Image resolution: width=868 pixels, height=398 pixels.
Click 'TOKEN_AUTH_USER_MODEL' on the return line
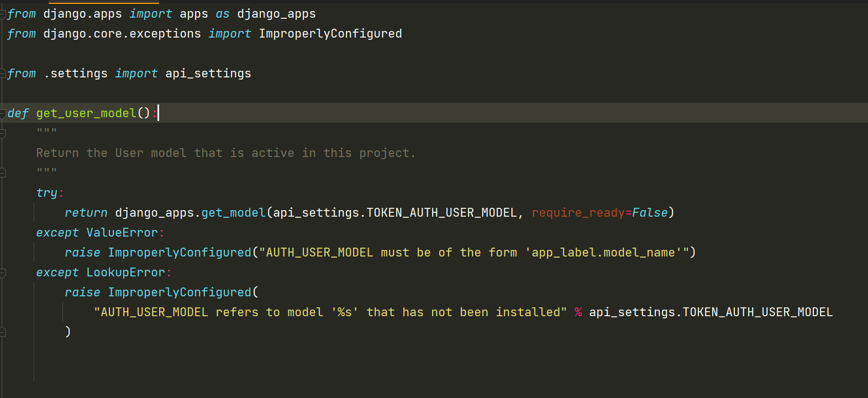pos(441,213)
